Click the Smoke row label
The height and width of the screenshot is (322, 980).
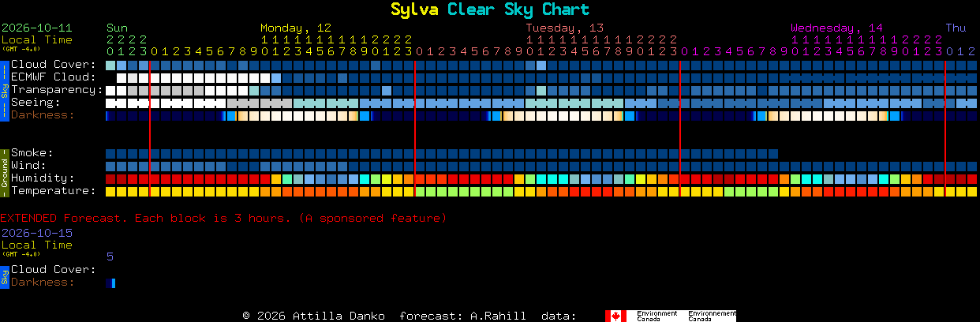[x=32, y=153]
